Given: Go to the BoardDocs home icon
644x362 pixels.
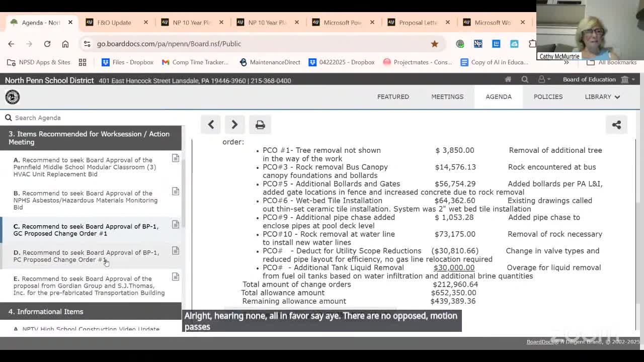Looking at the screenshot, I should click(x=508, y=79).
